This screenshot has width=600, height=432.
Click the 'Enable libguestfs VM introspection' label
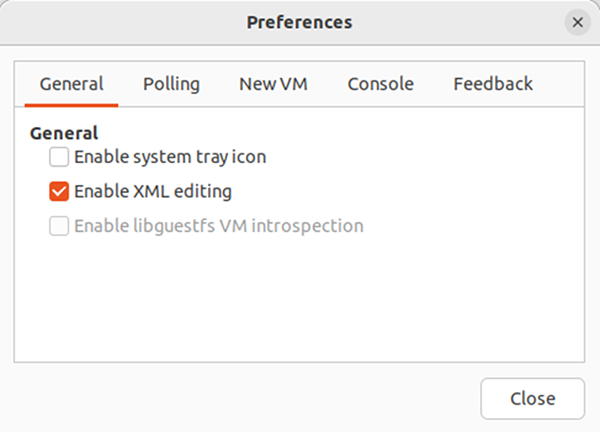218,226
